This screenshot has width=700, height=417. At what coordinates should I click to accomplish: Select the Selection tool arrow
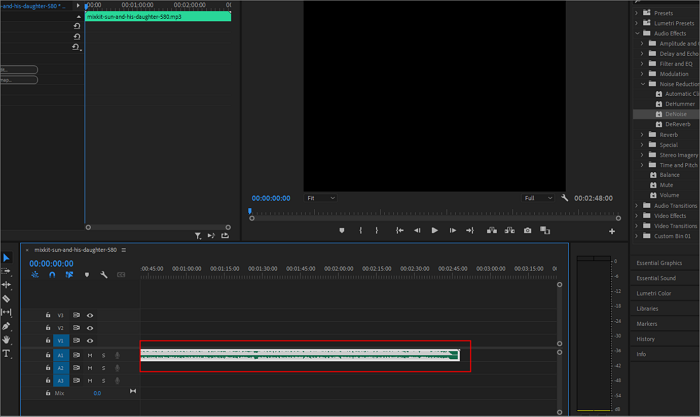coord(6,258)
